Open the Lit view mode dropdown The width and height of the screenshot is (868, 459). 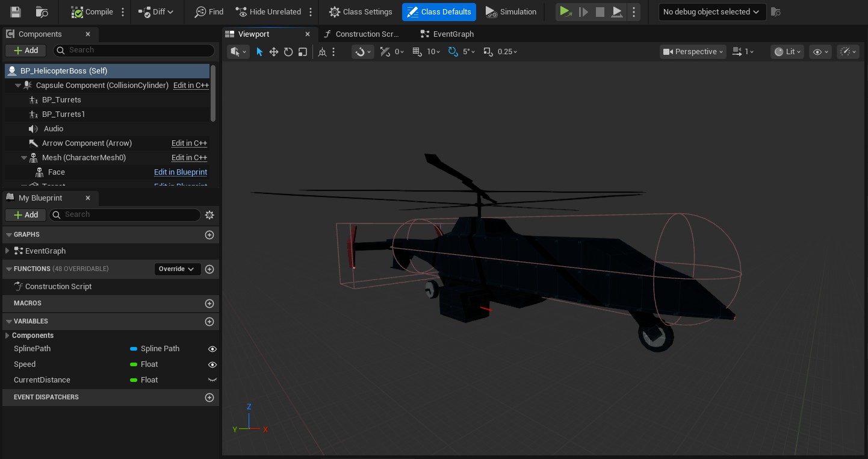tap(787, 52)
